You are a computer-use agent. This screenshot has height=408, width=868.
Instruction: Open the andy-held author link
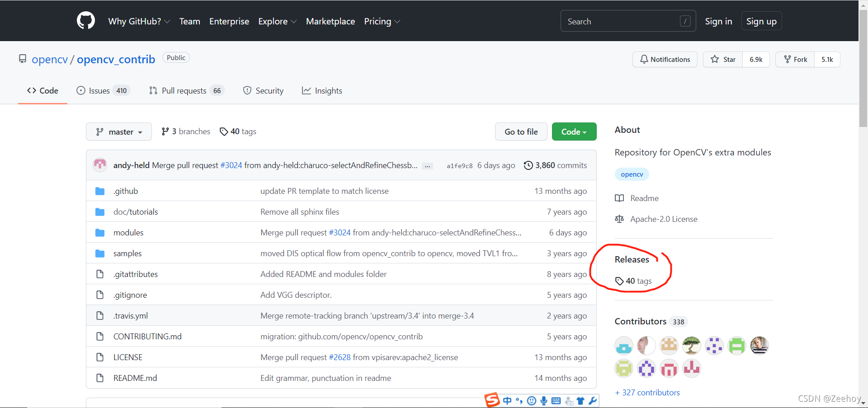coord(131,165)
